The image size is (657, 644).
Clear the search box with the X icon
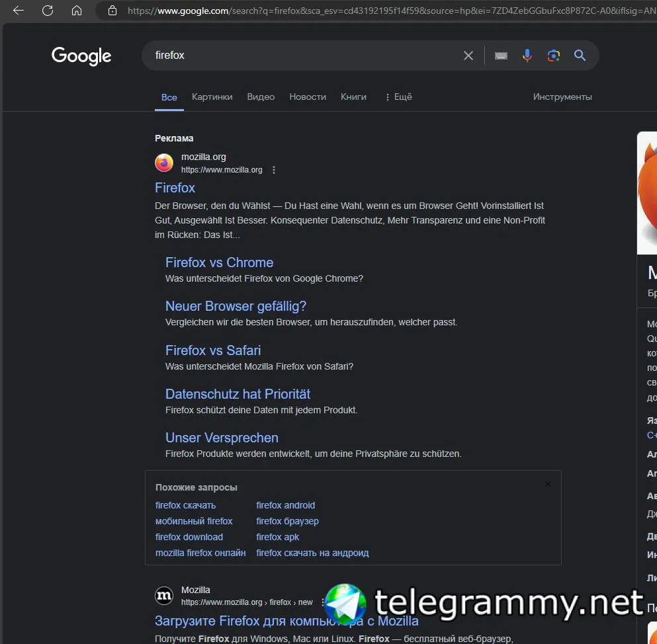click(x=468, y=56)
